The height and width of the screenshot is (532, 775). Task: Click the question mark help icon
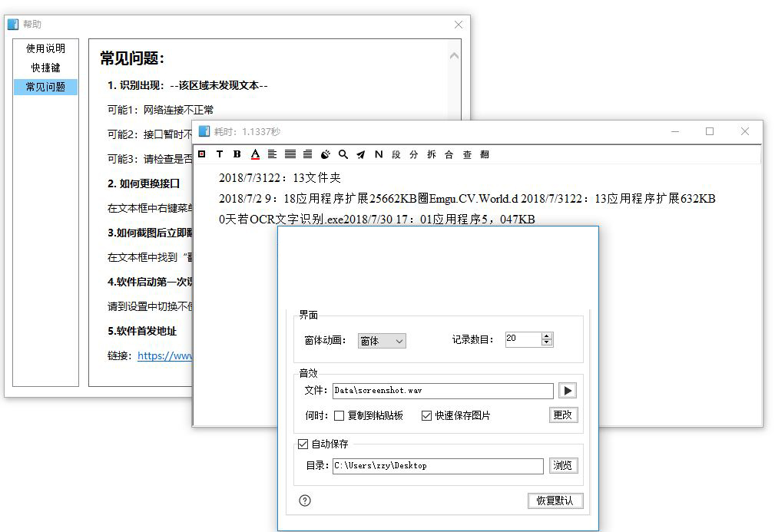305,501
